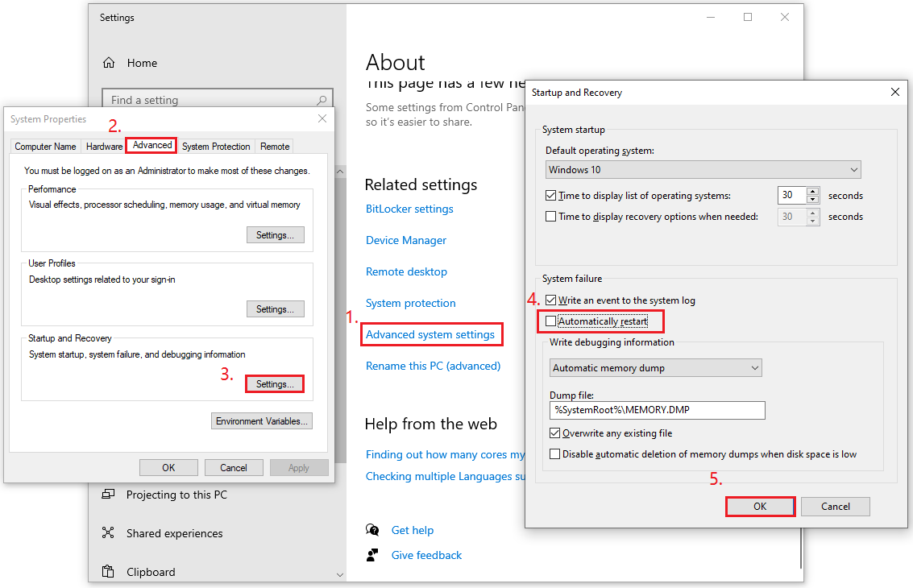Enable Disable automatic deletion of memory dumps
Image resolution: width=913 pixels, height=588 pixels.
(x=555, y=454)
